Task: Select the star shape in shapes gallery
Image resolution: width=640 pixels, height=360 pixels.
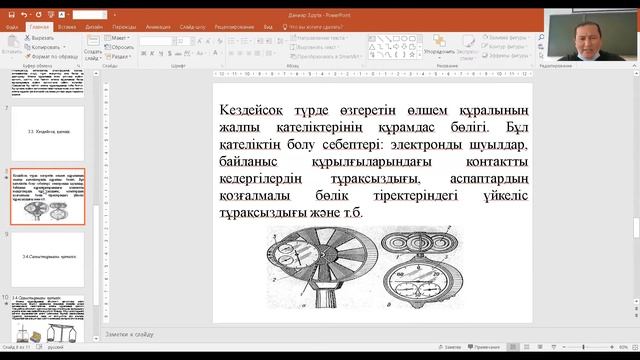Action: [x=412, y=54]
